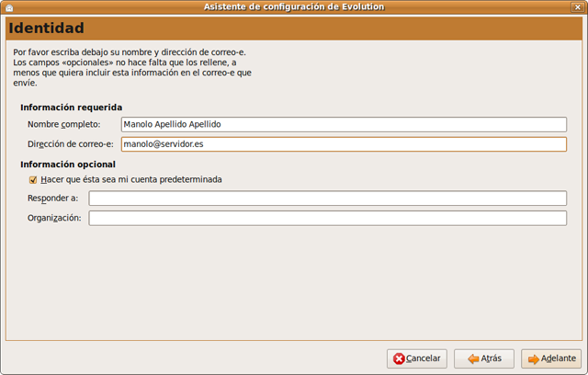Click the right arrow icon on Adelante
Viewport: 588px width, 375px height.
coord(533,358)
